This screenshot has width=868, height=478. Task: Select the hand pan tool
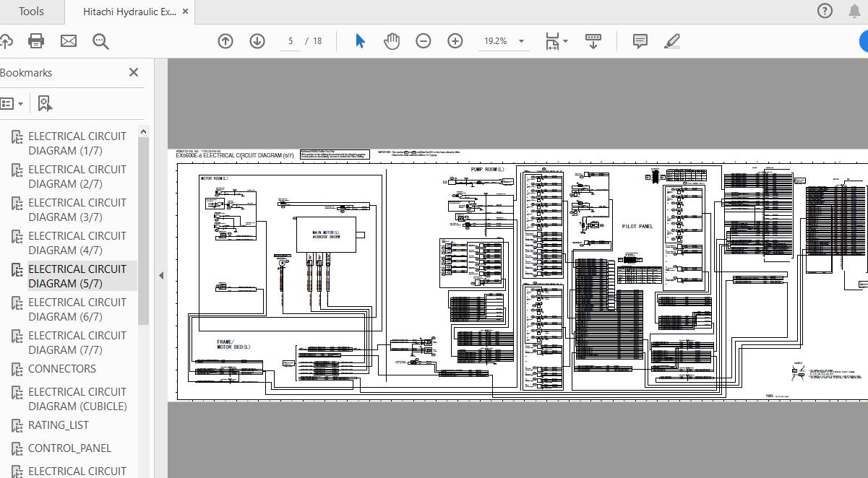[x=392, y=41]
